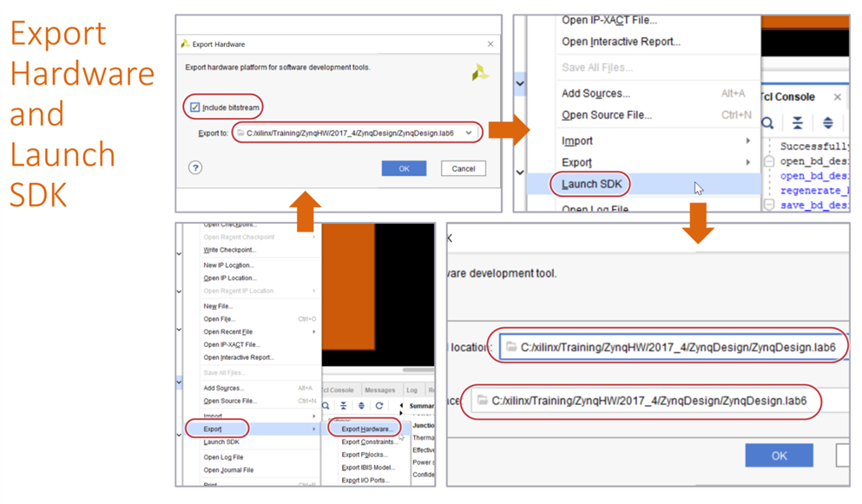Screen dimensions: 862x504
Task: Click OK in the workspace location dialog
Action: pos(779,455)
